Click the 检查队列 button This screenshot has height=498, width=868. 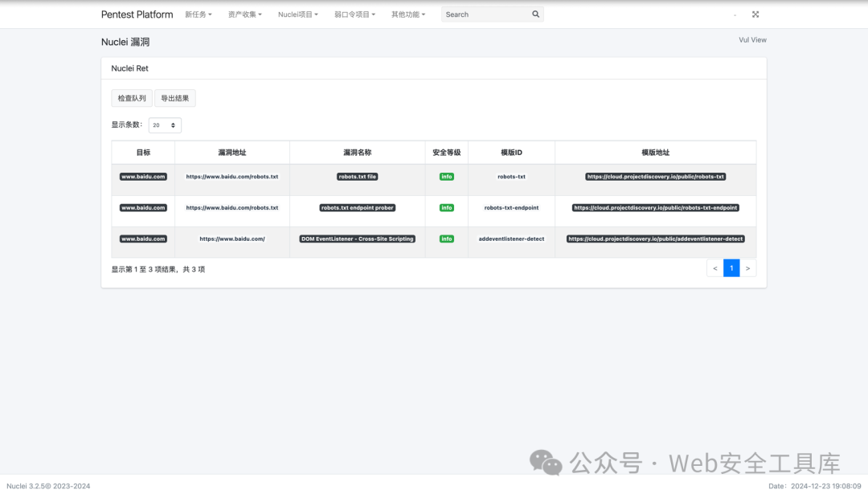tap(132, 98)
